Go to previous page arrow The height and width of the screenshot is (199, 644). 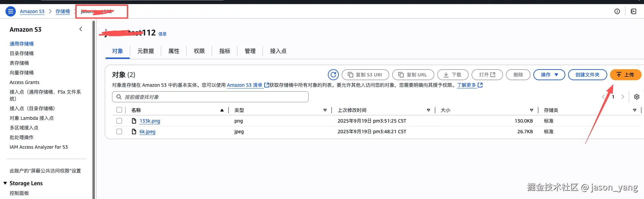point(604,97)
